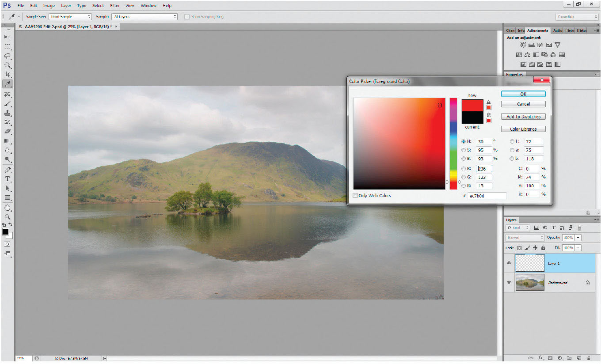601x364 pixels.
Task: Select the L lightness radio button
Action: point(512,141)
